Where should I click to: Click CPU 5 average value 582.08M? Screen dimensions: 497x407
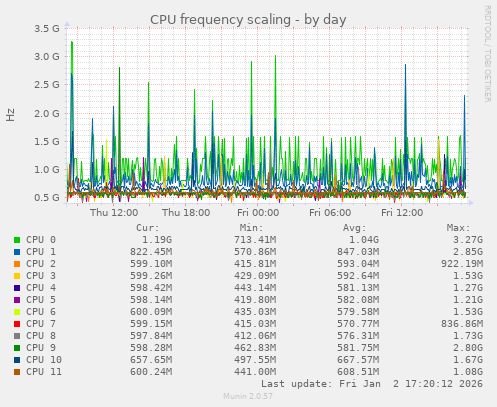tap(358, 300)
